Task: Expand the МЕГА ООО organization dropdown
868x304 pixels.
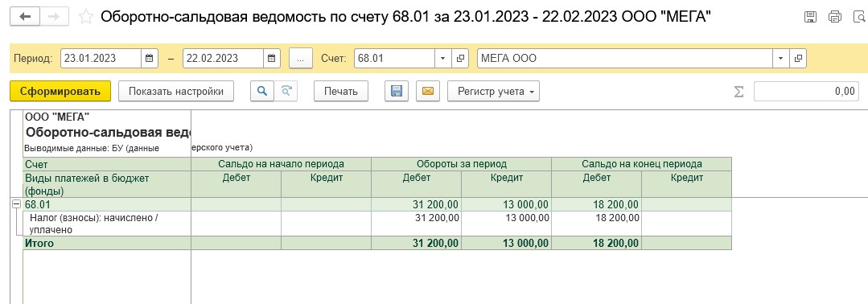Action: [780, 58]
